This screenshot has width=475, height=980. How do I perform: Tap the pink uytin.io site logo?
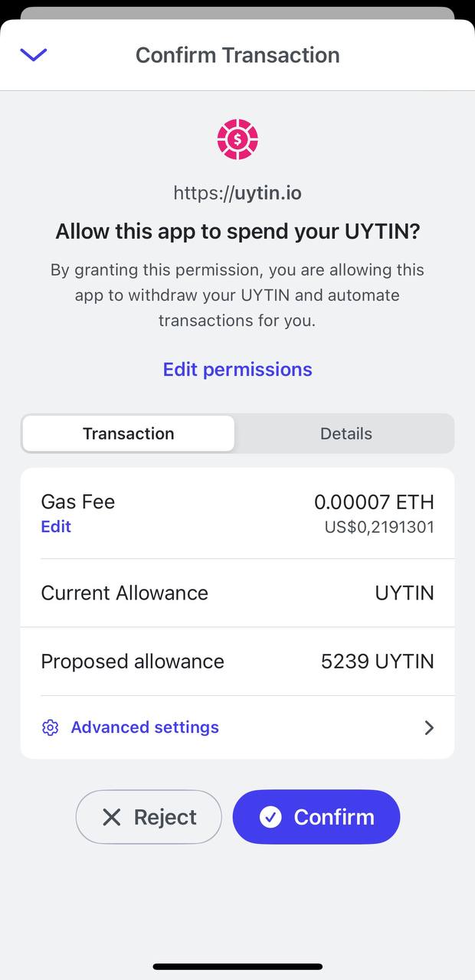tap(237, 139)
